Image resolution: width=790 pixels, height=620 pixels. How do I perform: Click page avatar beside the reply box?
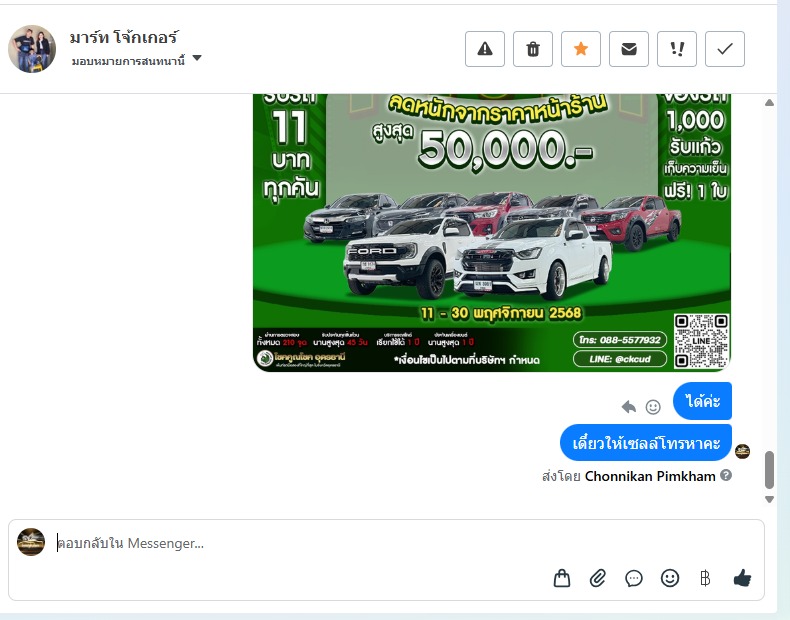pos(31,542)
